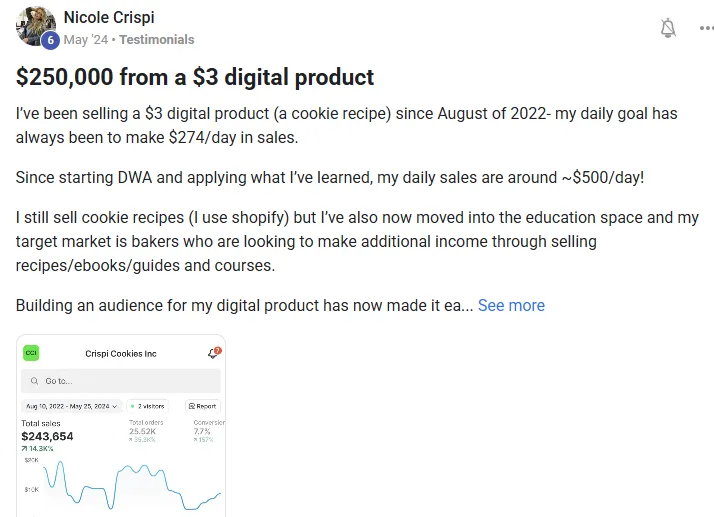This screenshot has width=714, height=517.
Task: Open the Testimonials category
Action: (157, 40)
